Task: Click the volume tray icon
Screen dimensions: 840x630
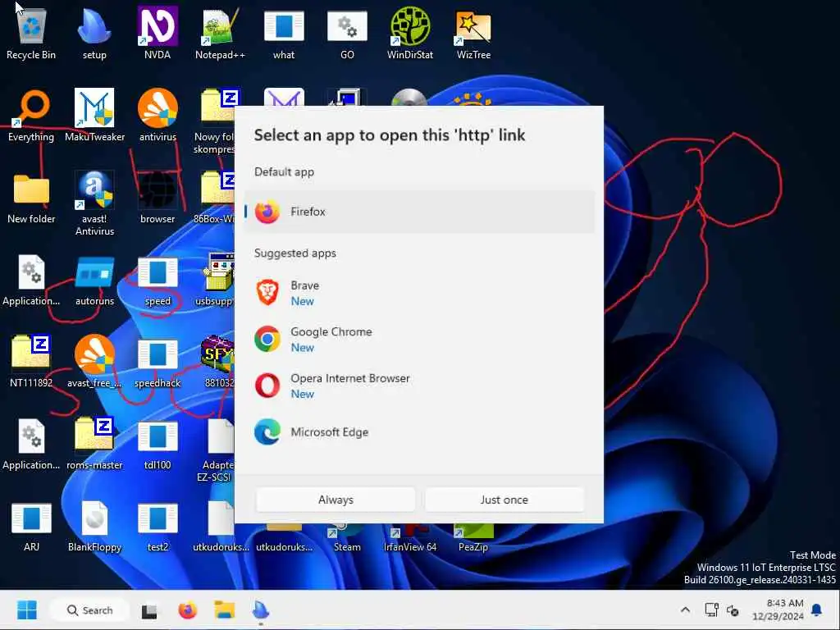Action: 733,610
